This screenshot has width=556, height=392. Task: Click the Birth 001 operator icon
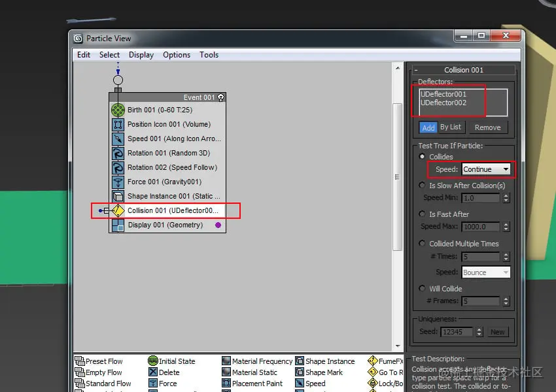(x=118, y=110)
